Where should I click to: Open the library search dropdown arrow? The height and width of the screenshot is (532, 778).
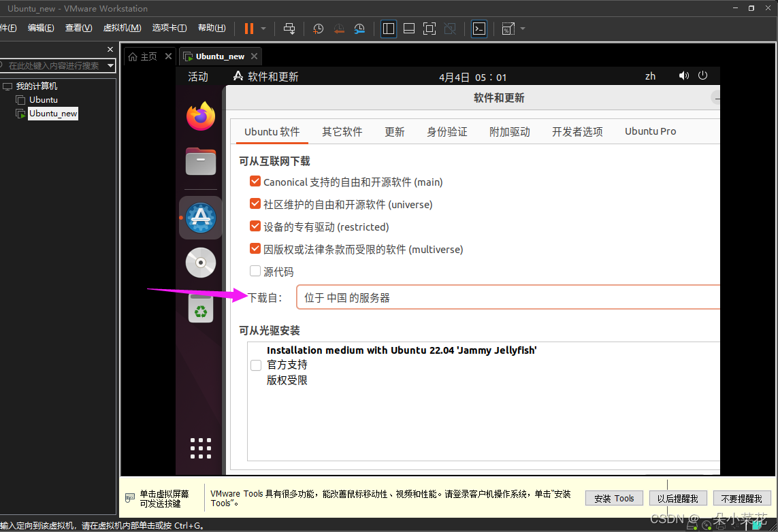point(111,65)
